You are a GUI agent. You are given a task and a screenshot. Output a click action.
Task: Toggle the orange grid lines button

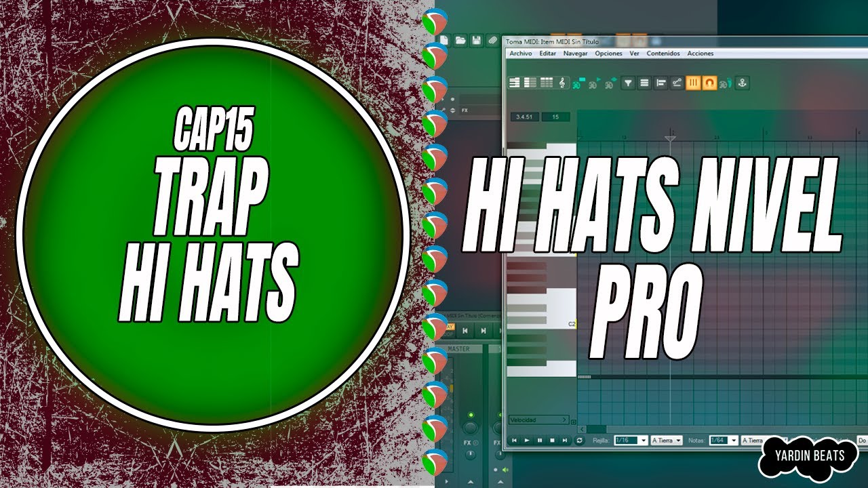693,83
